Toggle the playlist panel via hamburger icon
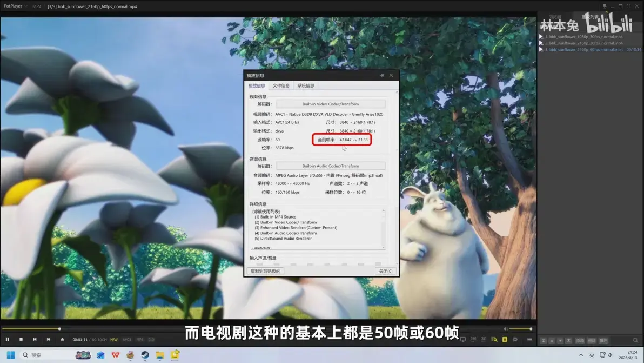Image resolution: width=644 pixels, height=363 pixels. 529,340
